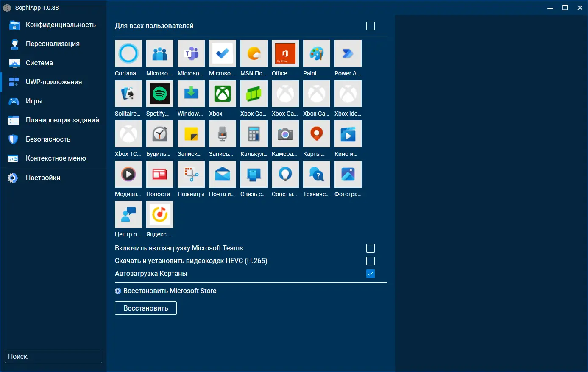Switch to the UWP-приложения section
This screenshot has height=372, width=588.
coord(53,82)
